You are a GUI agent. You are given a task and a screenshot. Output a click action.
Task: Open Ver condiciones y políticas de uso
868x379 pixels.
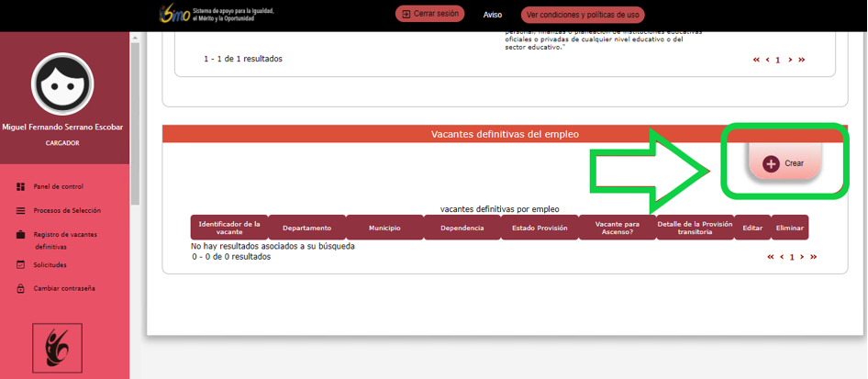point(583,15)
